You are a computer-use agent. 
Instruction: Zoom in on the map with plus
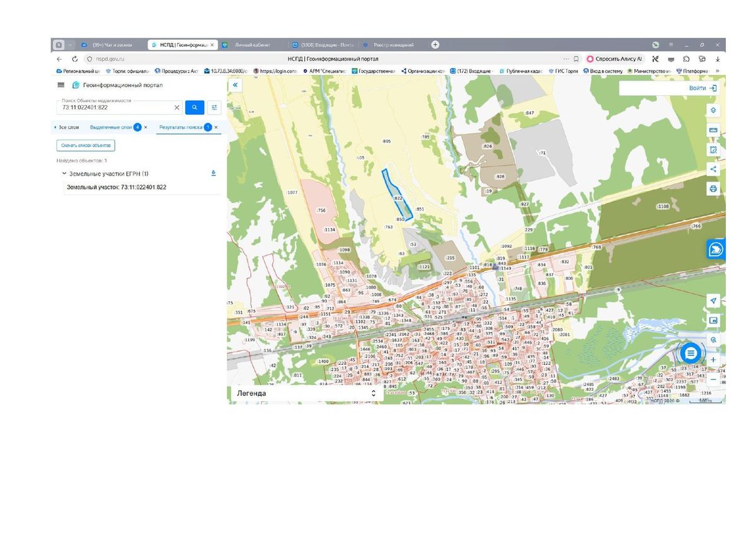713,359
